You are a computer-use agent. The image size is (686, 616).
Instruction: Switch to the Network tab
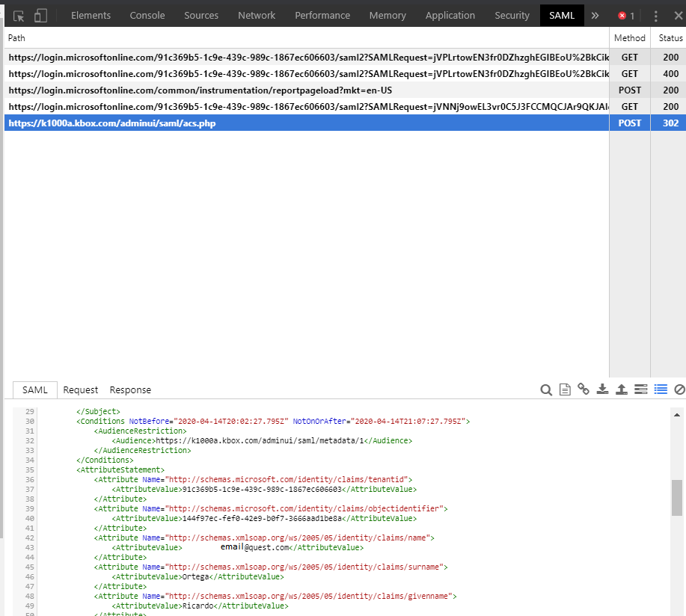257,15
